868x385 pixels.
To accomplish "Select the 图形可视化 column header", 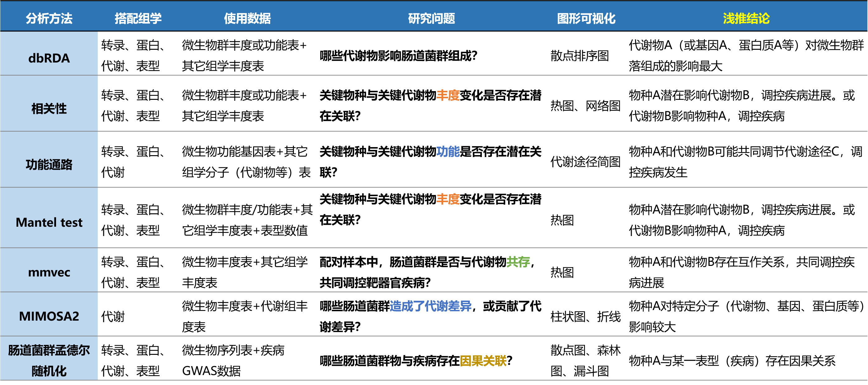I will point(587,19).
